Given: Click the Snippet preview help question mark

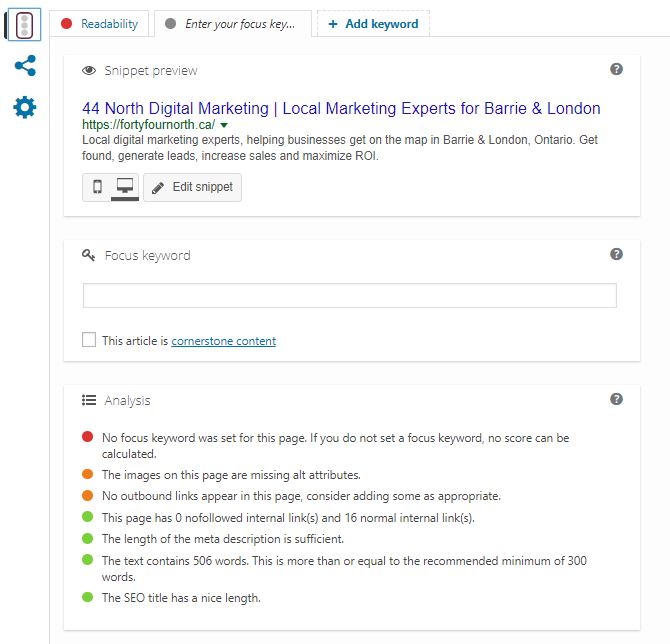Looking at the screenshot, I should point(616,69).
